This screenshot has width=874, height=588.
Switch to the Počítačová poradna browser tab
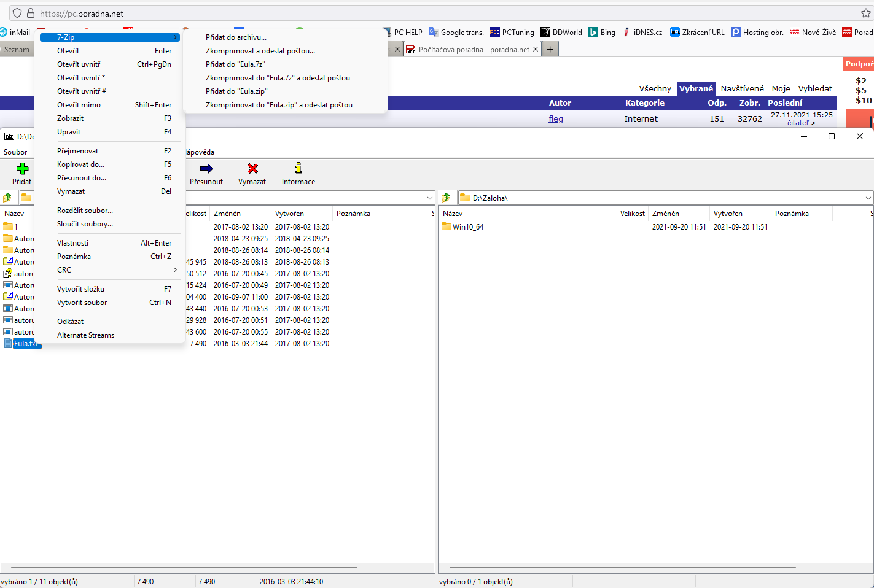pyautogui.click(x=474, y=49)
